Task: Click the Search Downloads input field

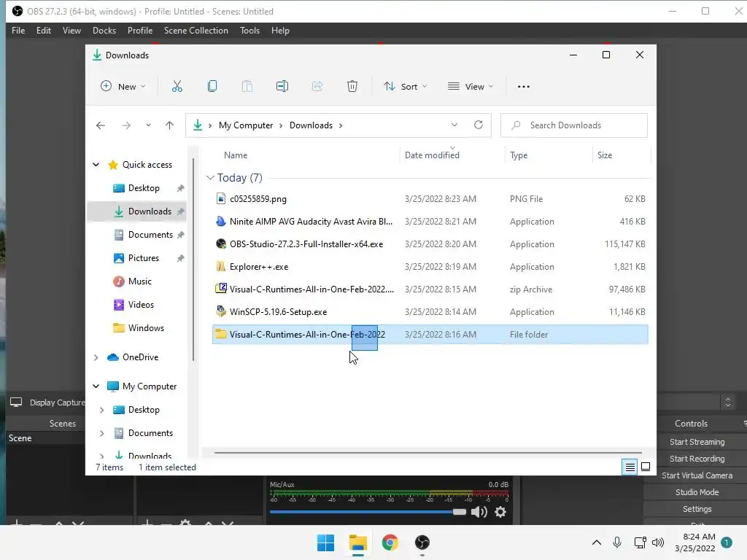Action: [x=574, y=125]
